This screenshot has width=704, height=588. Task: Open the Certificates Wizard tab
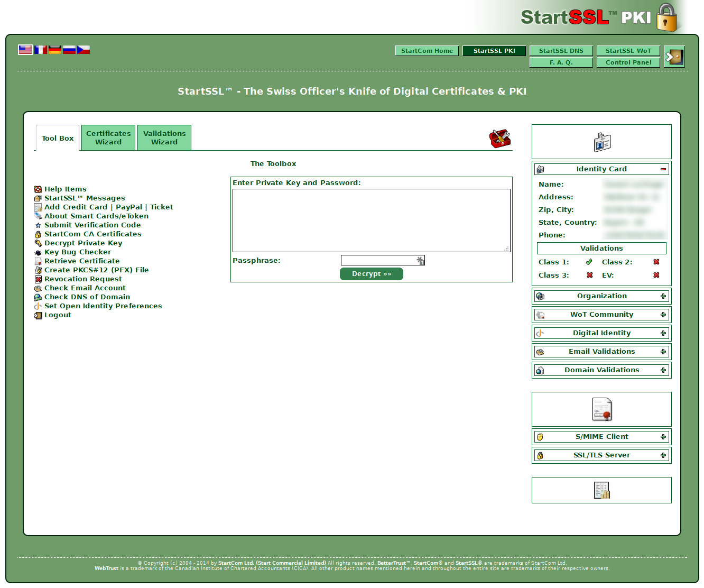click(x=108, y=137)
